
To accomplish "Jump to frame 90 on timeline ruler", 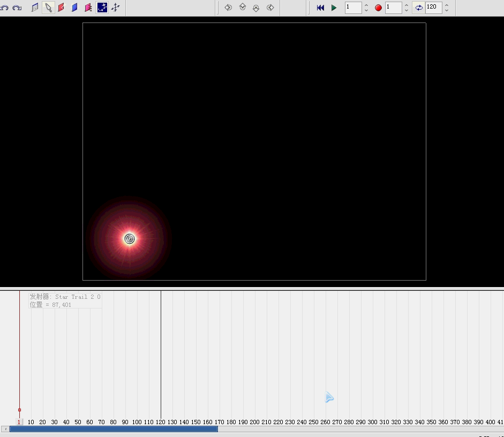I will coord(125,422).
